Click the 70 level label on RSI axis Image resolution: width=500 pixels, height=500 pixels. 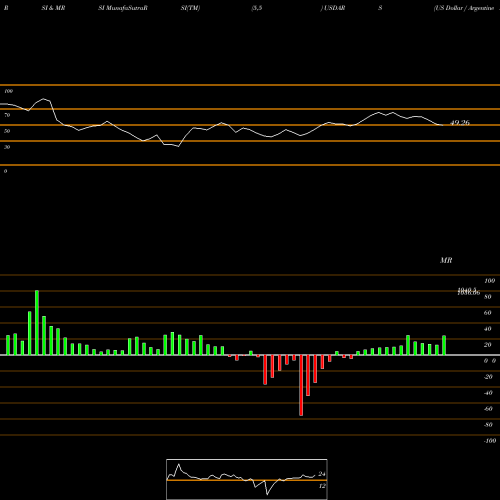pyautogui.click(x=7, y=115)
